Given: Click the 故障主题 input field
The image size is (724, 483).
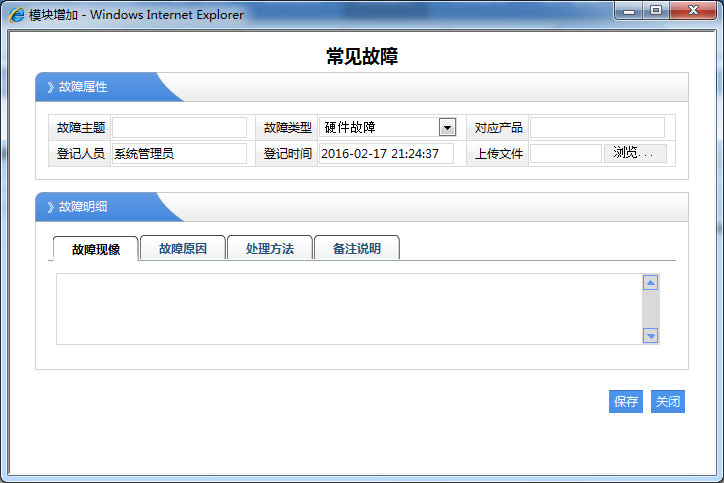Looking at the screenshot, I should pos(179,127).
